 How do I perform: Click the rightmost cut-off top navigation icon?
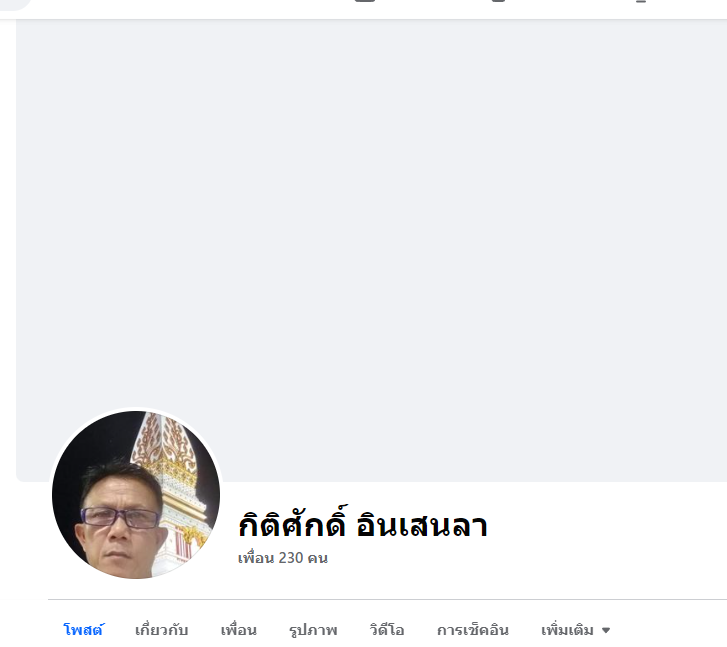[x=640, y=1]
